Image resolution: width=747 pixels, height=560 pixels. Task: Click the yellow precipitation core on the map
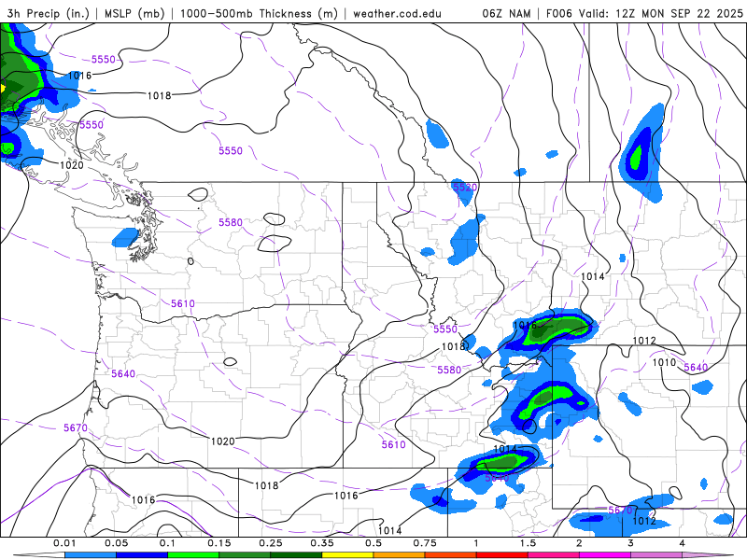[3, 88]
